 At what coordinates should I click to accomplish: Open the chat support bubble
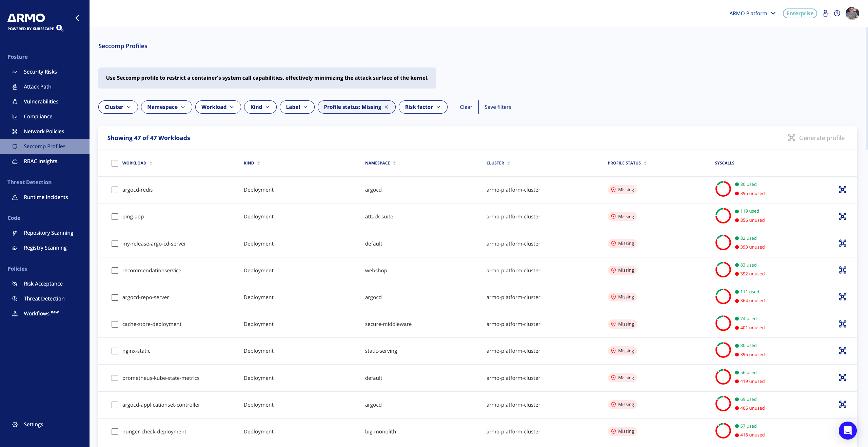(847, 430)
